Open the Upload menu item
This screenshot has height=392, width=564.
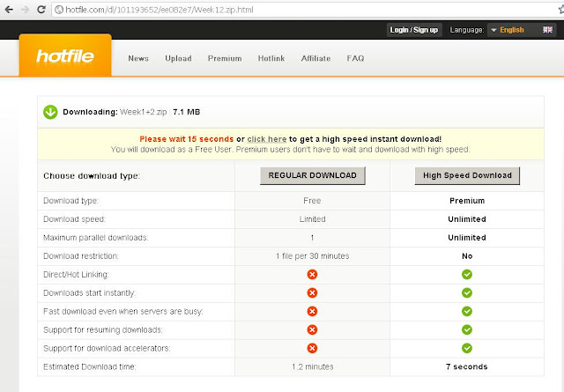pyautogui.click(x=178, y=58)
